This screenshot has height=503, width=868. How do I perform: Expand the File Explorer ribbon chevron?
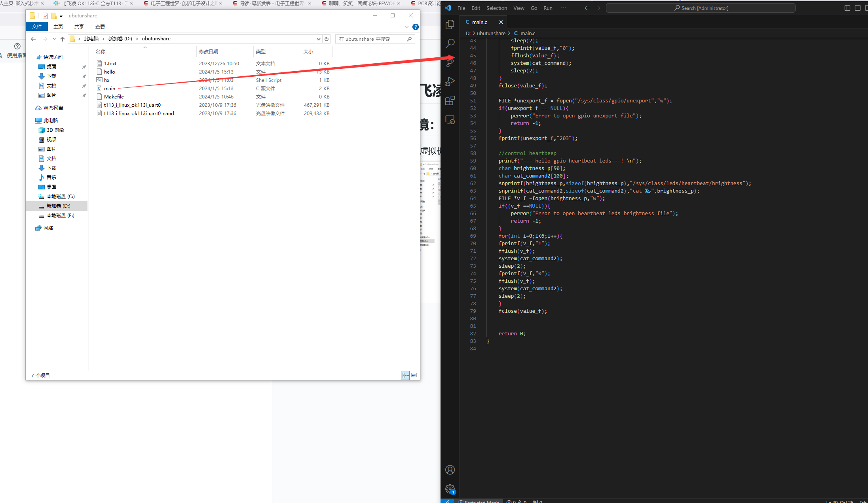[407, 27]
